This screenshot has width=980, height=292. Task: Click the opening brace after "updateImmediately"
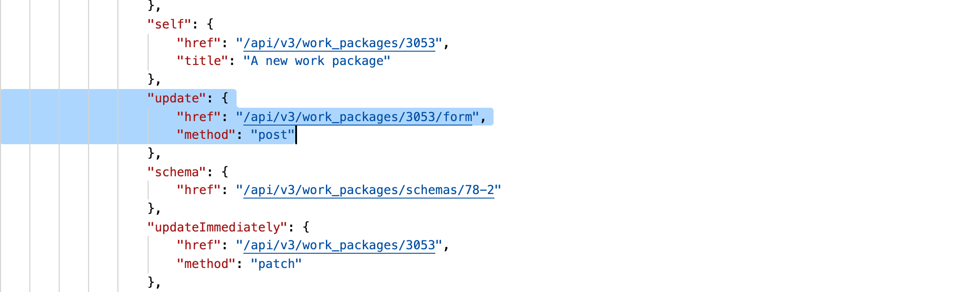(306, 227)
